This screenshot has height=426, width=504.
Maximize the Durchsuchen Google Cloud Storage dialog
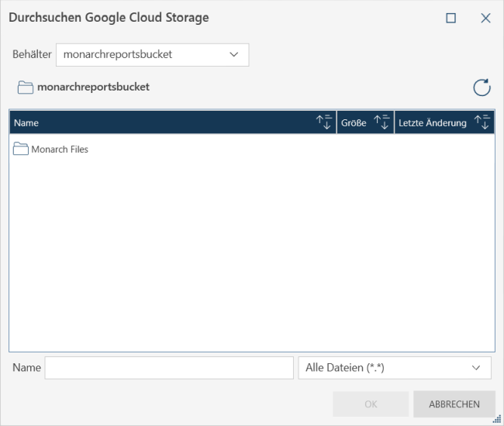click(x=450, y=18)
